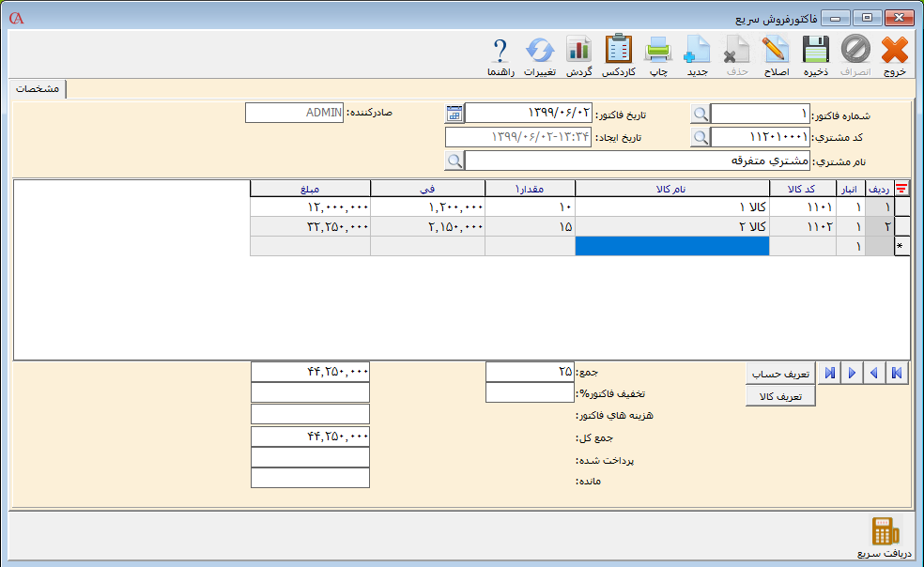Open the customer code lookup magnifier
Screen dimensions: 924x567
click(x=701, y=137)
